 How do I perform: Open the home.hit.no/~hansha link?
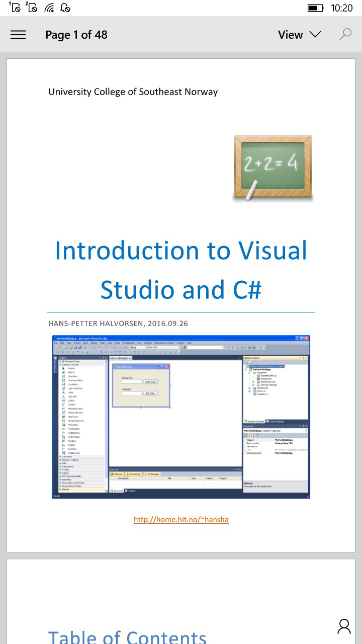pyautogui.click(x=181, y=519)
